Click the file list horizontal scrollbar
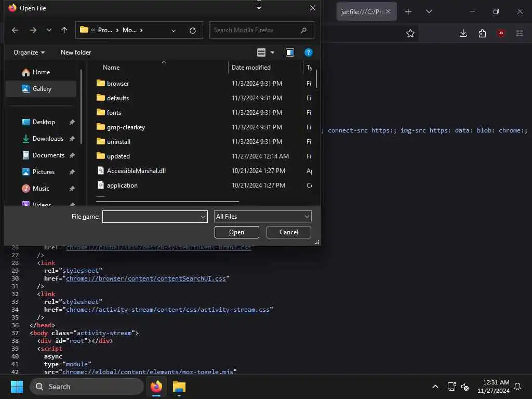The height and width of the screenshot is (399, 532). [x=168, y=202]
